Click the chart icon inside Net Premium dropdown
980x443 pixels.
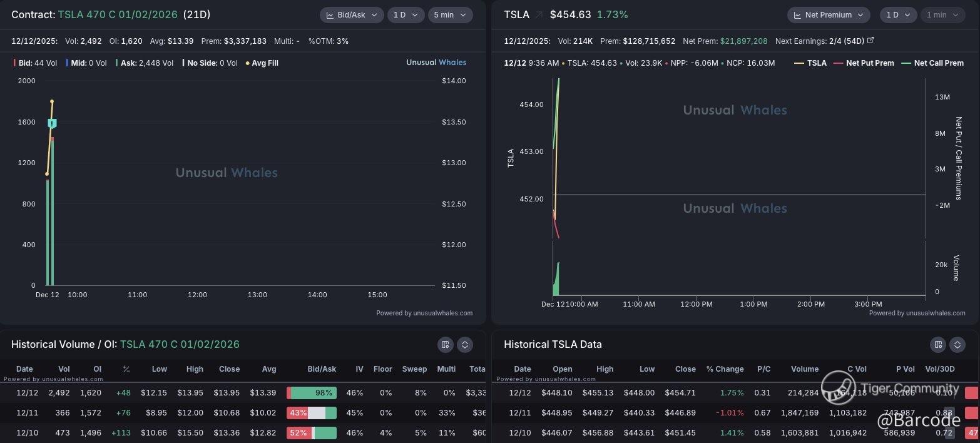(x=798, y=14)
